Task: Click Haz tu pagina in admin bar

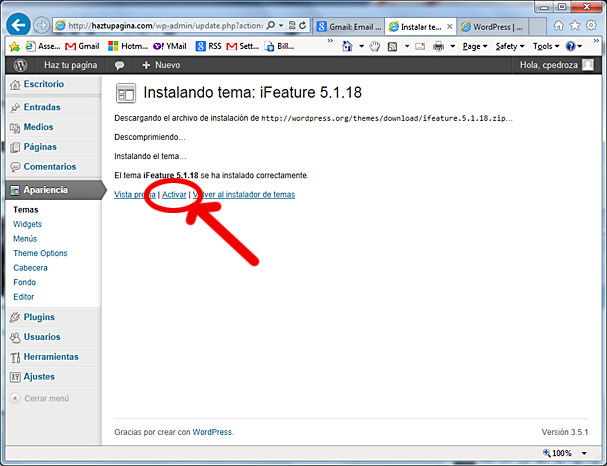Action: pos(70,65)
